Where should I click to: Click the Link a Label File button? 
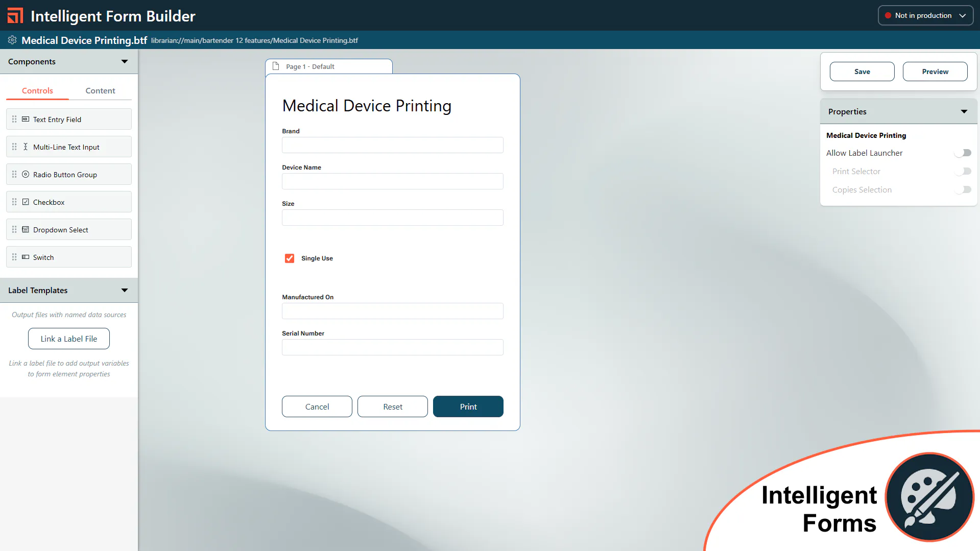[x=68, y=338]
